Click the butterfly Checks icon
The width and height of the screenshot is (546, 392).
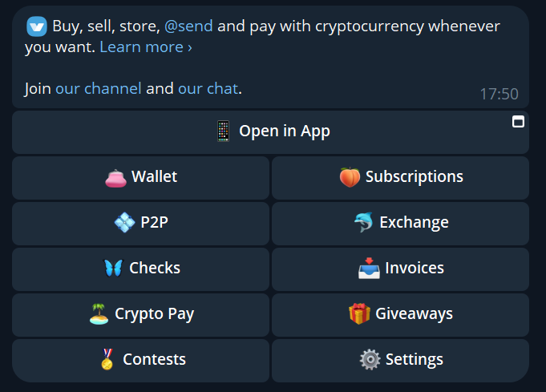(x=114, y=268)
